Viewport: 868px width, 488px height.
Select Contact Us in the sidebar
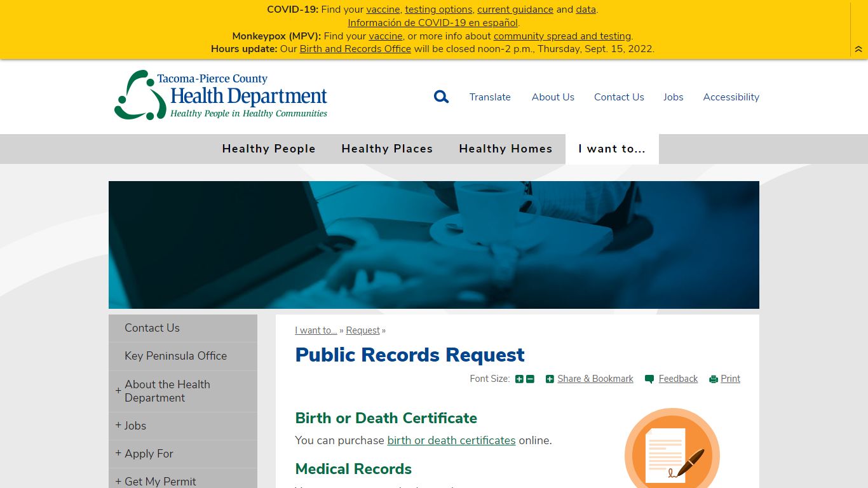tap(183, 328)
